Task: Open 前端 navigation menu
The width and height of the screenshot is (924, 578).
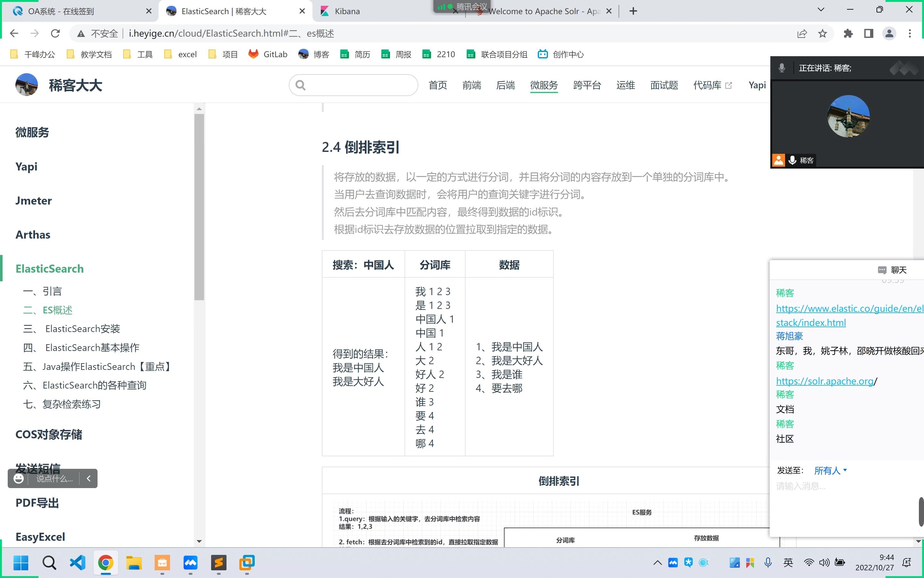Action: [472, 85]
